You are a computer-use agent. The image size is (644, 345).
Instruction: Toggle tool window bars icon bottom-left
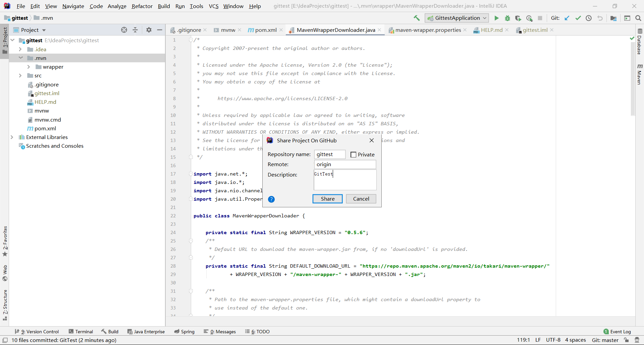(x=5, y=340)
